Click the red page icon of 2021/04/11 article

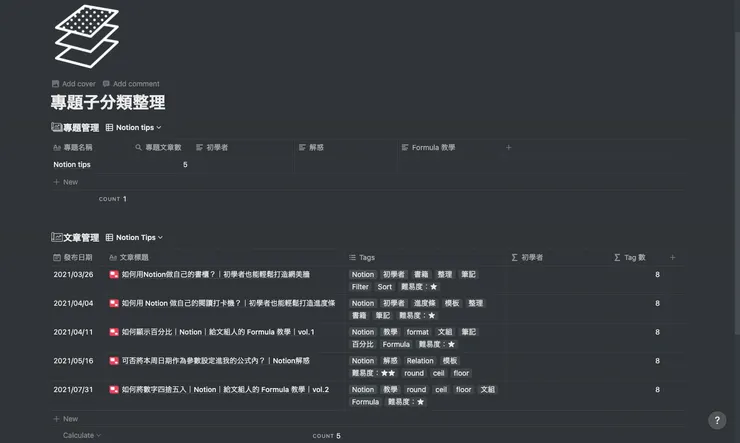(114, 332)
